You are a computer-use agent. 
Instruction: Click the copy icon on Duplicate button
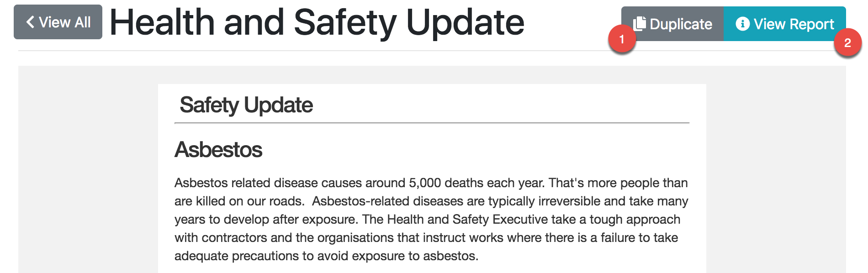coord(639,24)
